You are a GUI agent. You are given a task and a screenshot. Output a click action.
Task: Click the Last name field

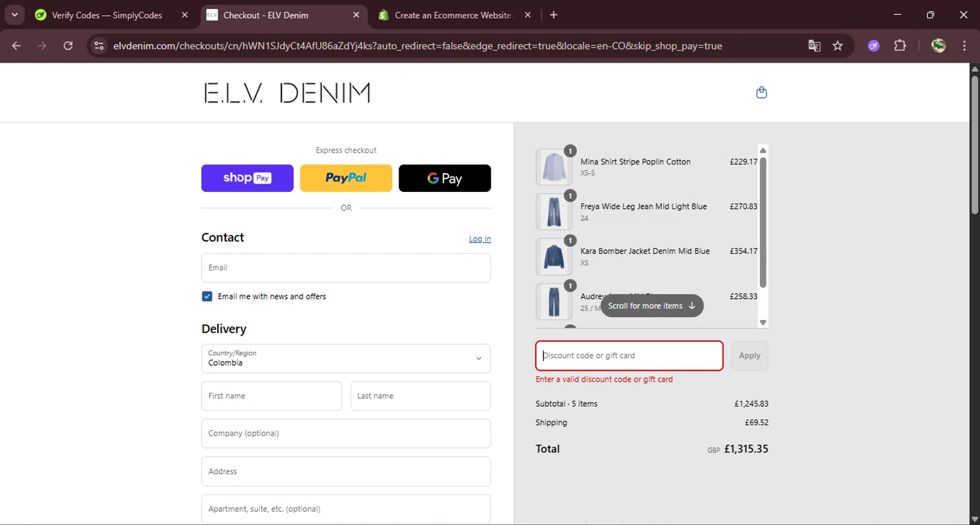(x=420, y=396)
